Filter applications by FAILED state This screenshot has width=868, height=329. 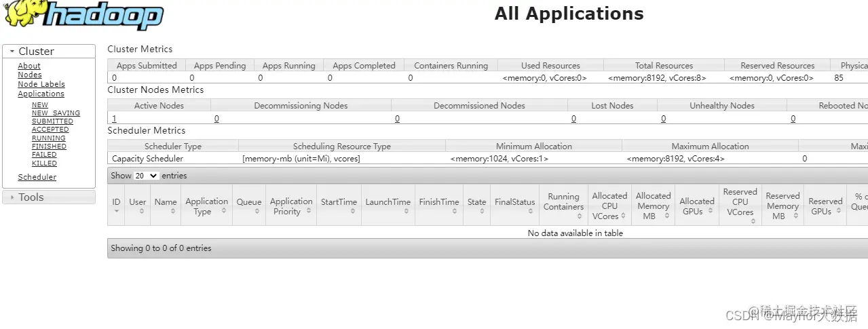click(44, 155)
